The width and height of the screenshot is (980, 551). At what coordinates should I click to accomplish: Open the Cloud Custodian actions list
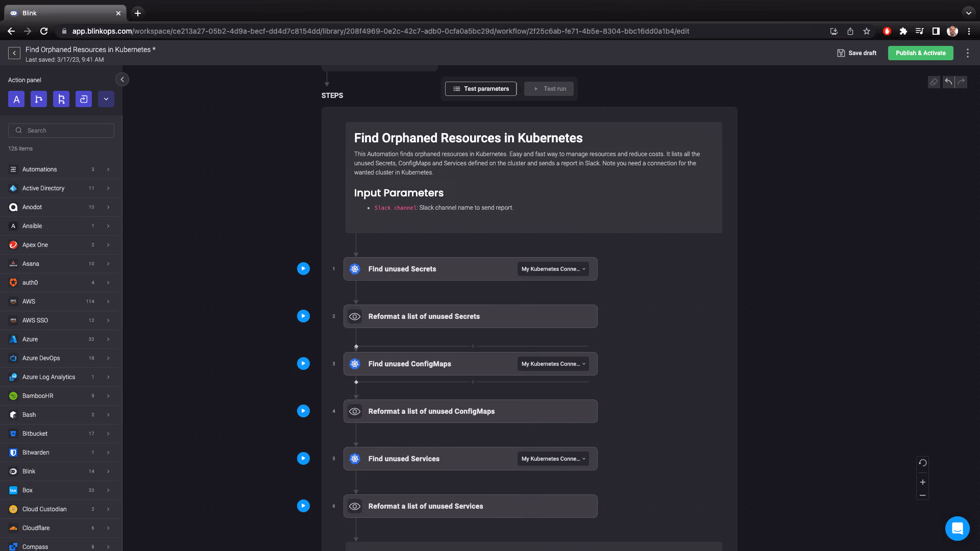(59, 509)
